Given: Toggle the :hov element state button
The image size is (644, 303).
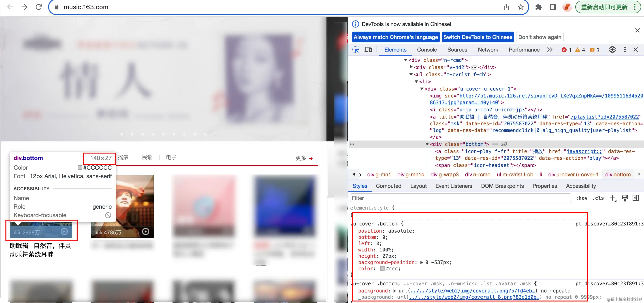Looking at the screenshot, I should pos(581,198).
